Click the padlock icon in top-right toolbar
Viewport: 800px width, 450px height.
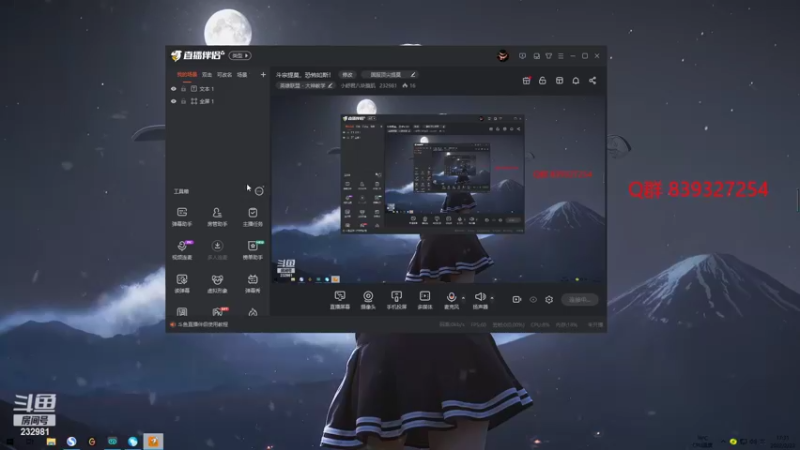tap(542, 81)
